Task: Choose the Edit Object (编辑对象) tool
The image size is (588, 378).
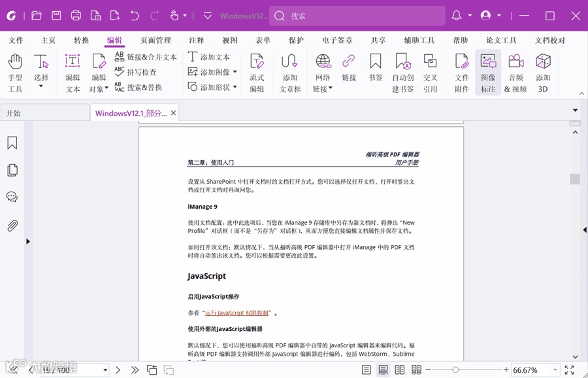Action: [99, 73]
